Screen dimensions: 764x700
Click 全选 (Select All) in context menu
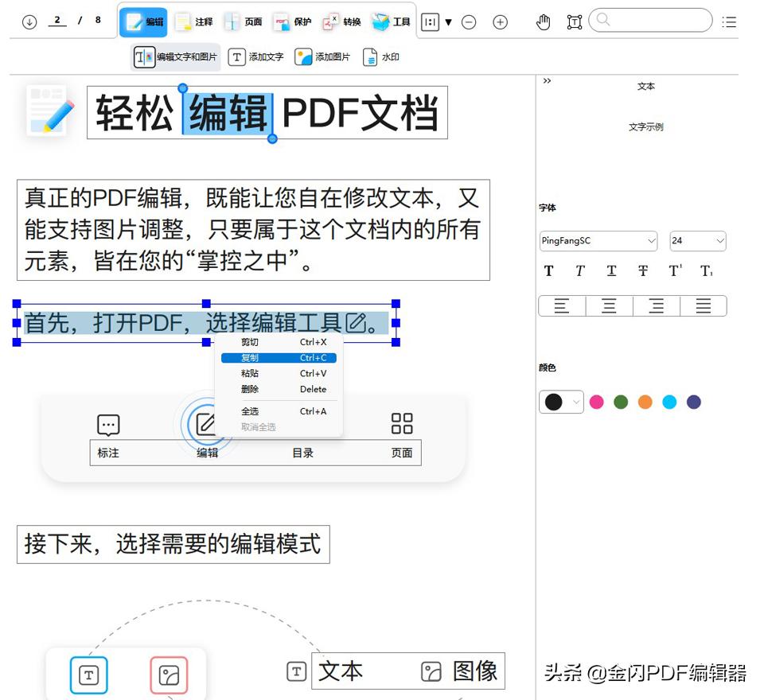(x=251, y=411)
